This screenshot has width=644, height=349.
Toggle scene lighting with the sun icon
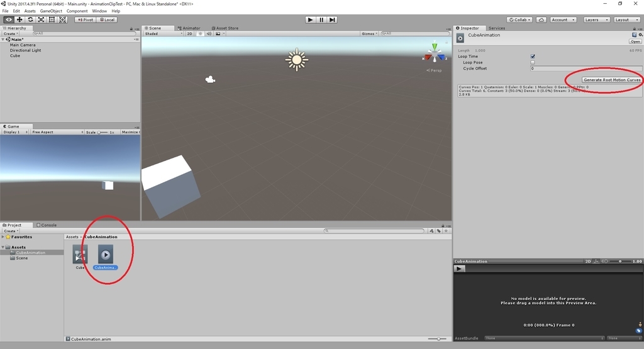200,34
